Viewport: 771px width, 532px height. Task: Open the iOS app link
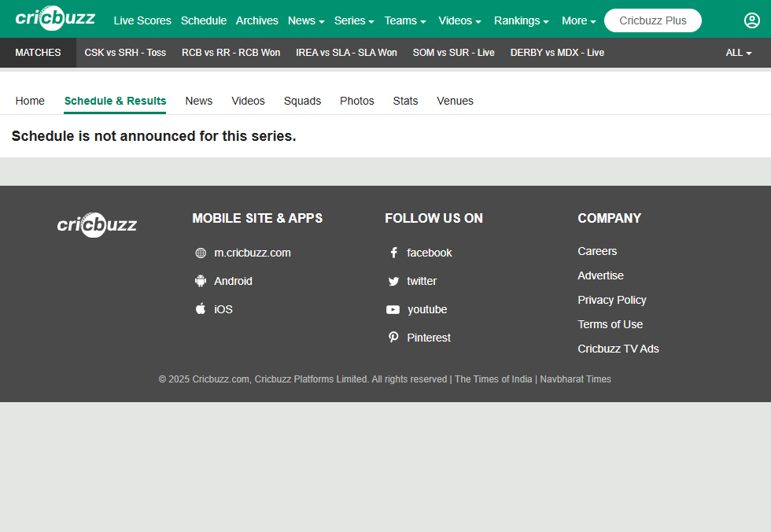coord(223,309)
